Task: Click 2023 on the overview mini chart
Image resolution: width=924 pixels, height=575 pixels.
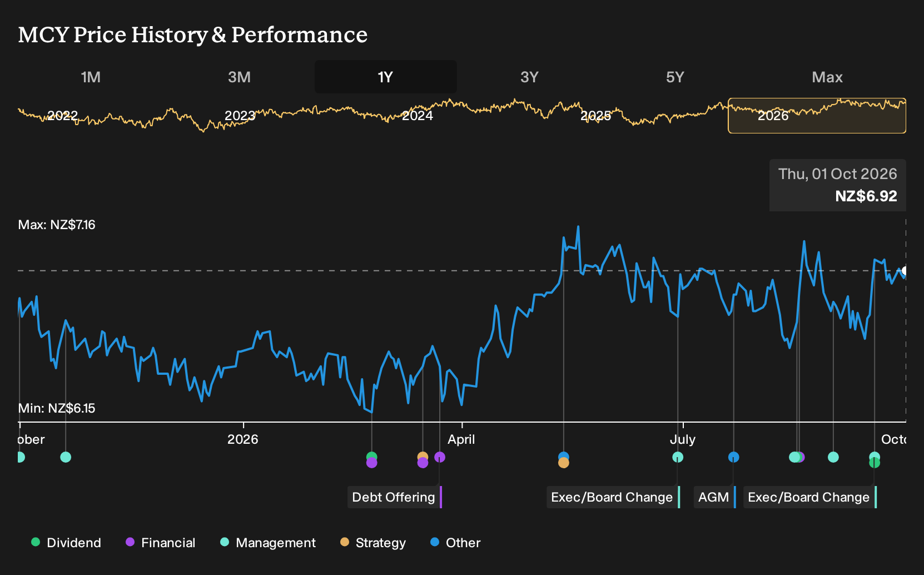Action: (x=240, y=116)
